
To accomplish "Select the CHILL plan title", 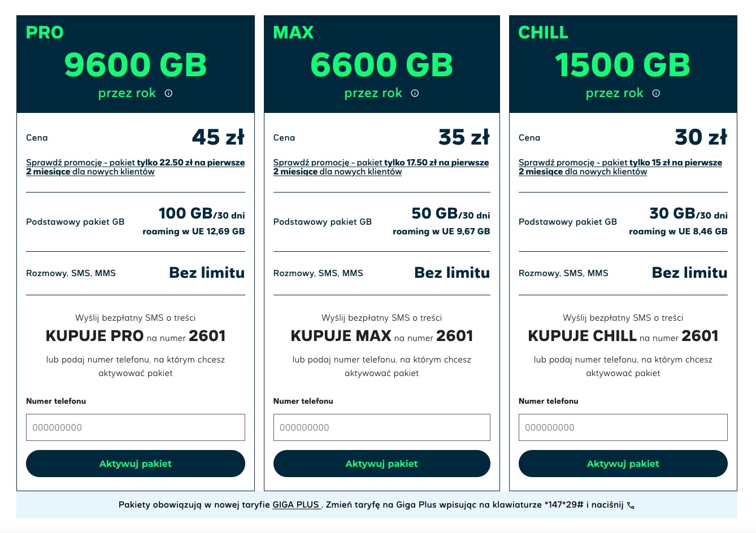I will click(543, 33).
